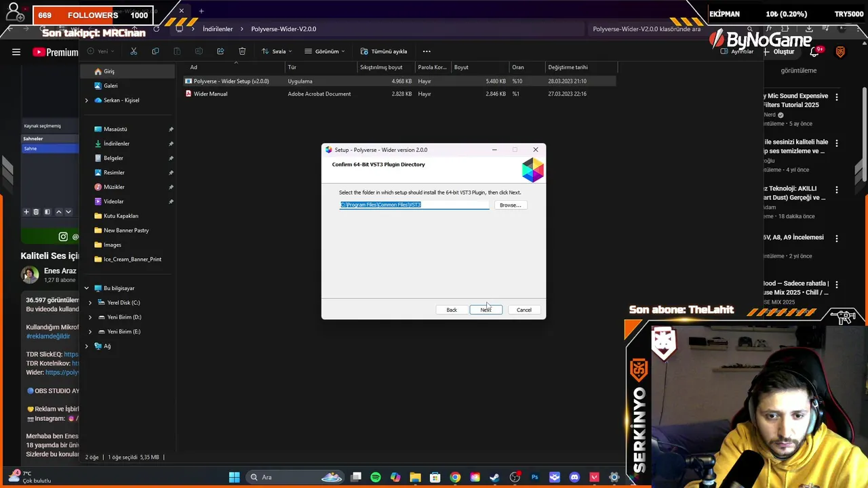Screen dimensions: 868x488
Task: Open Photoshop from the taskbar
Action: point(535,477)
